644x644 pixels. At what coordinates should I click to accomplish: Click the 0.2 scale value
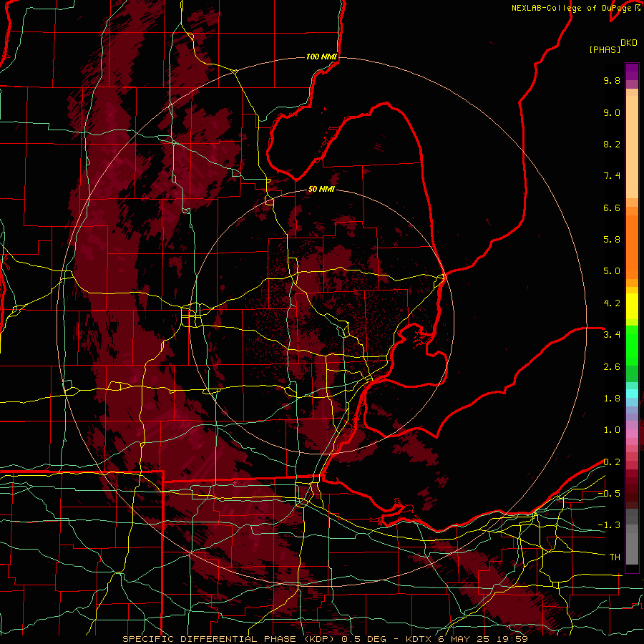tap(612, 462)
